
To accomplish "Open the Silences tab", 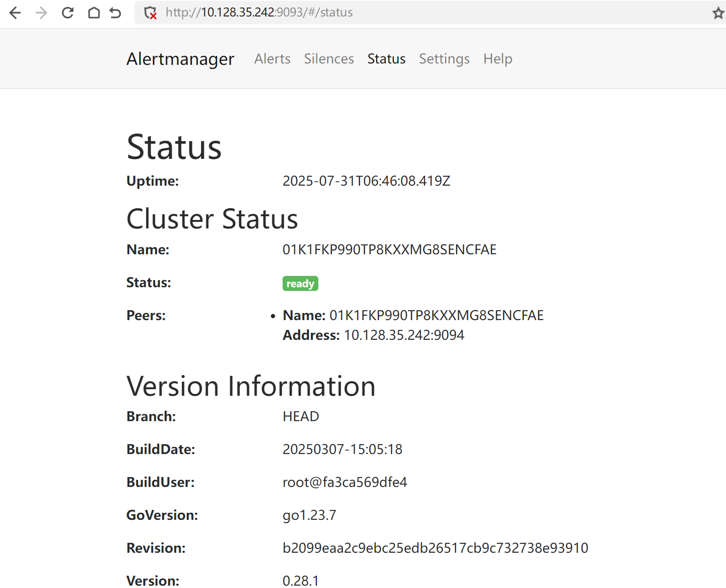I will click(329, 59).
